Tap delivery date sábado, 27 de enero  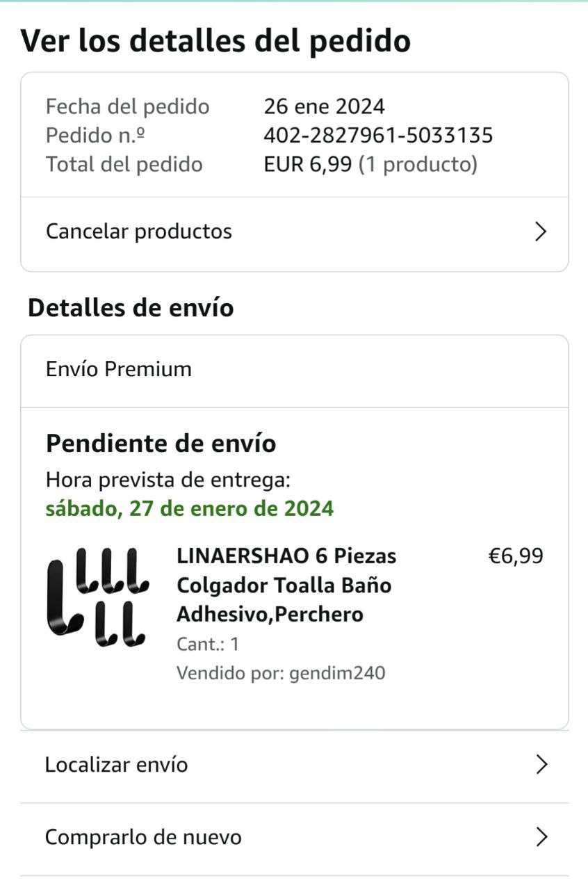[x=190, y=508]
